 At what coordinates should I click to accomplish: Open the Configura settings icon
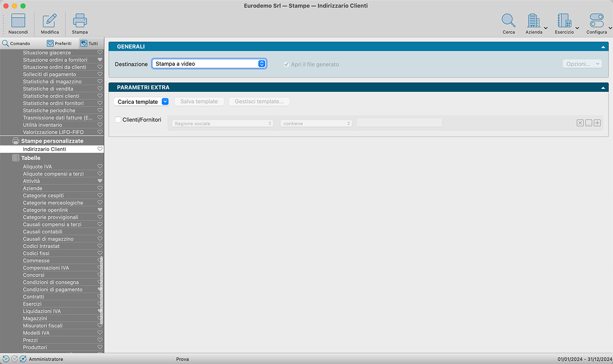coord(596,21)
